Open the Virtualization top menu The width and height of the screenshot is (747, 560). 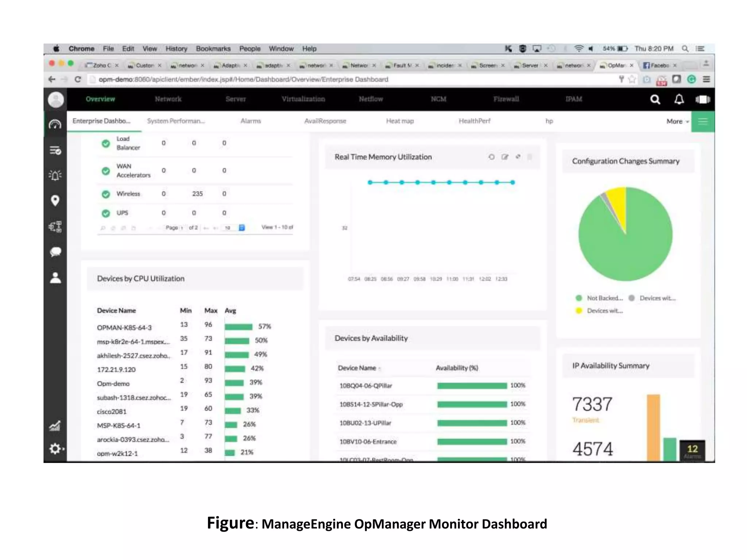(x=303, y=99)
